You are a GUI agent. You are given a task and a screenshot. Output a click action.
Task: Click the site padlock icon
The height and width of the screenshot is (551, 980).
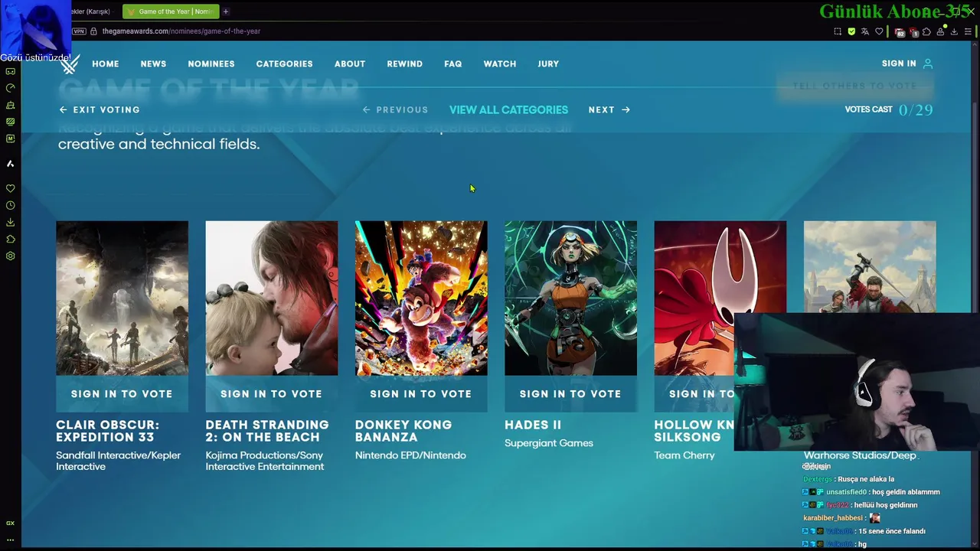tap(93, 31)
